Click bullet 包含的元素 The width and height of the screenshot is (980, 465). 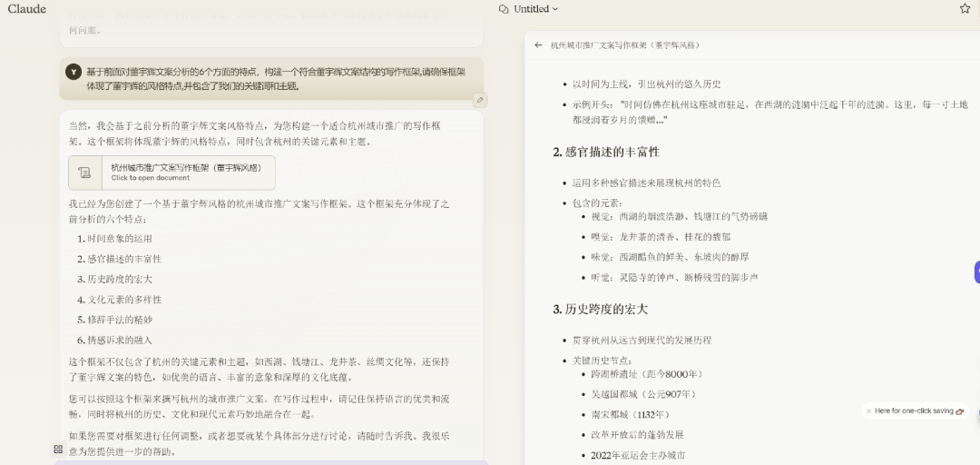click(597, 203)
